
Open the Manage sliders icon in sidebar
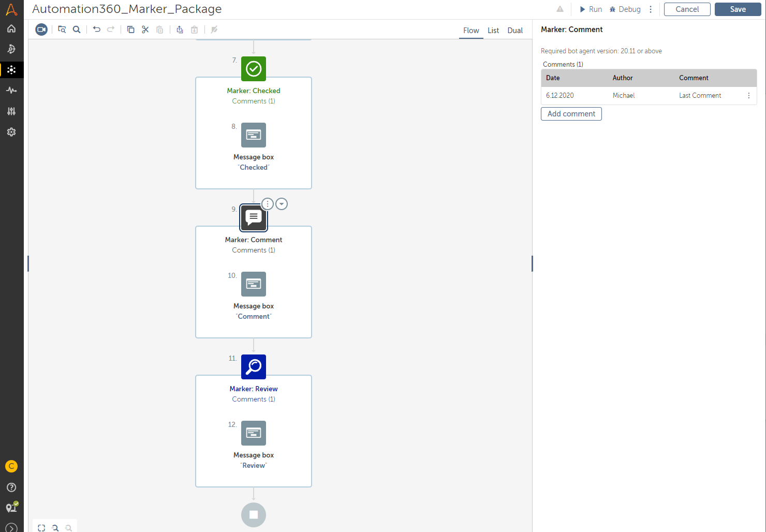11,111
